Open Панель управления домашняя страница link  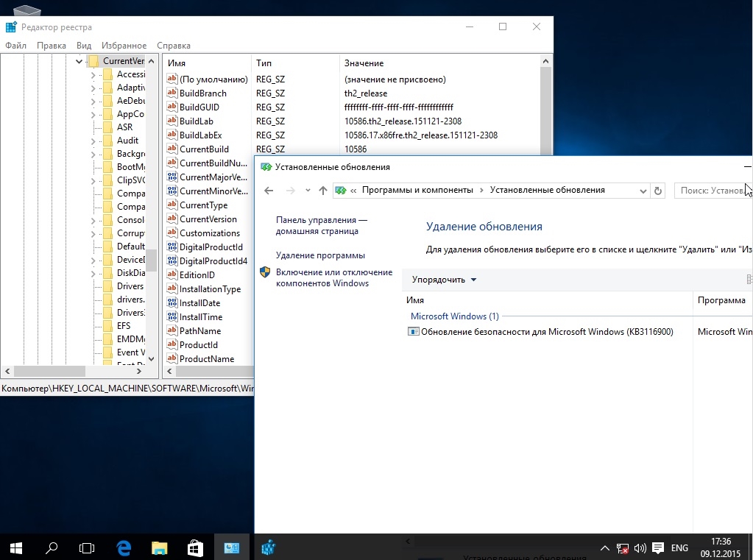coord(321,225)
